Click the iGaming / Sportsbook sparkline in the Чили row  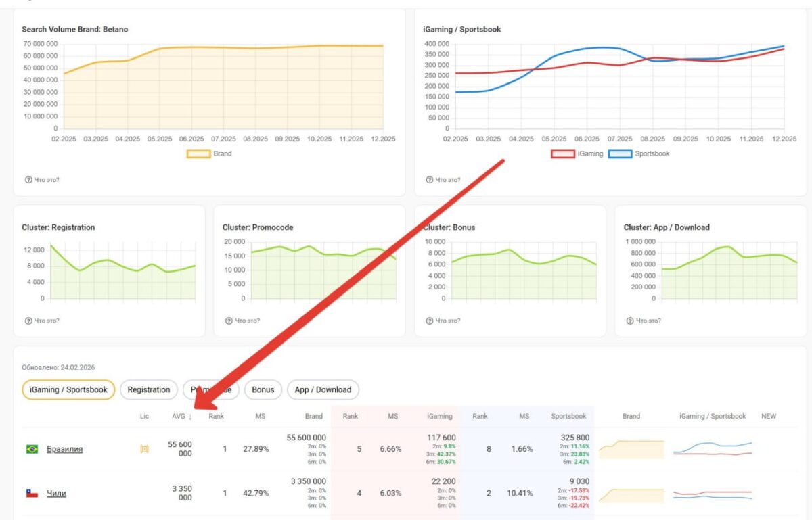(712, 494)
